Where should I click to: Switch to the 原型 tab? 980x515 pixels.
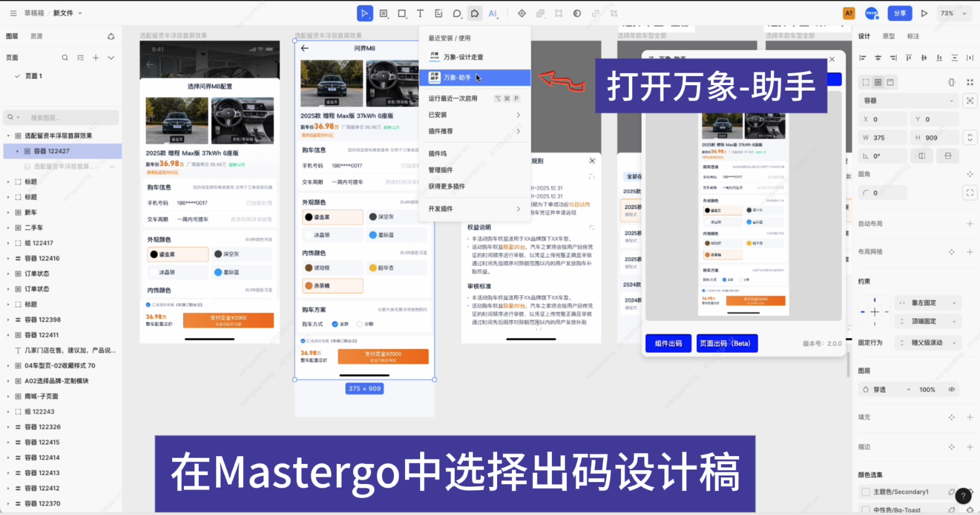[x=889, y=36]
